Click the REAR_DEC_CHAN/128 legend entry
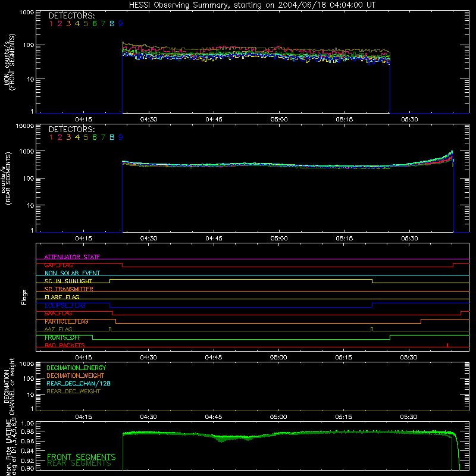Screen dimensions: 476x476 (79, 383)
